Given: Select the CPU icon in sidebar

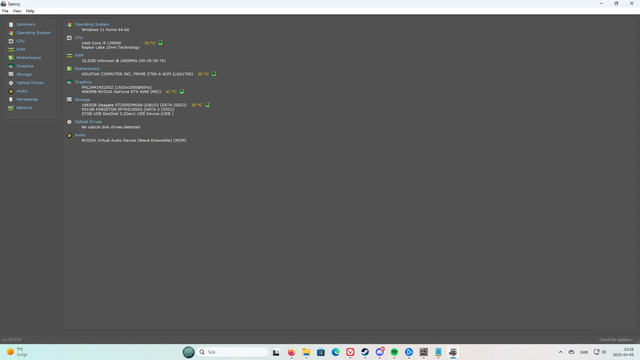Looking at the screenshot, I should pyautogui.click(x=11, y=41).
